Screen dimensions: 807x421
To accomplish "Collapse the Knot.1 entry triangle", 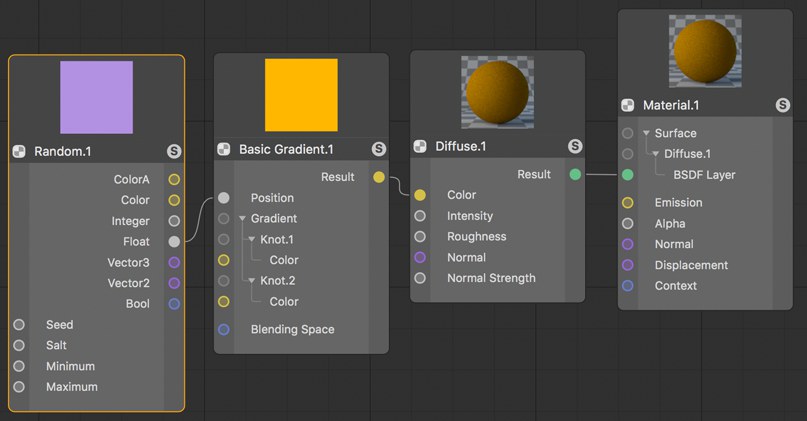I will pos(252,239).
